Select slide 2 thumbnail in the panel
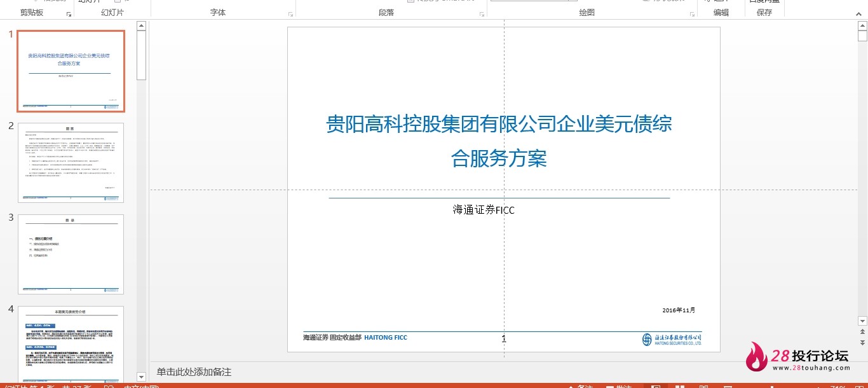The height and width of the screenshot is (388, 868). click(71, 163)
